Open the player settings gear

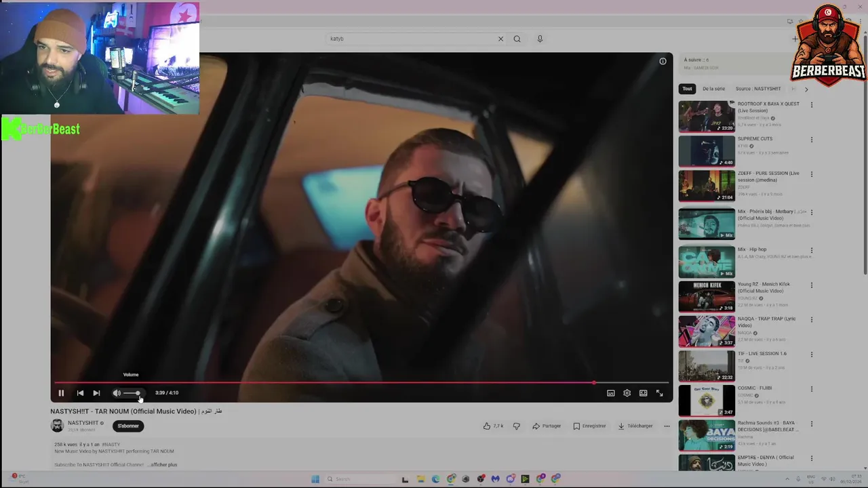627,393
